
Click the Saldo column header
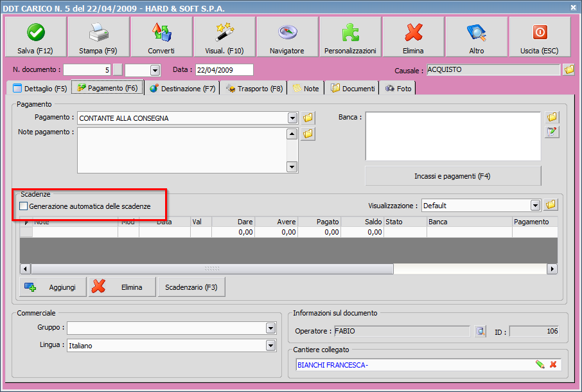click(362, 222)
